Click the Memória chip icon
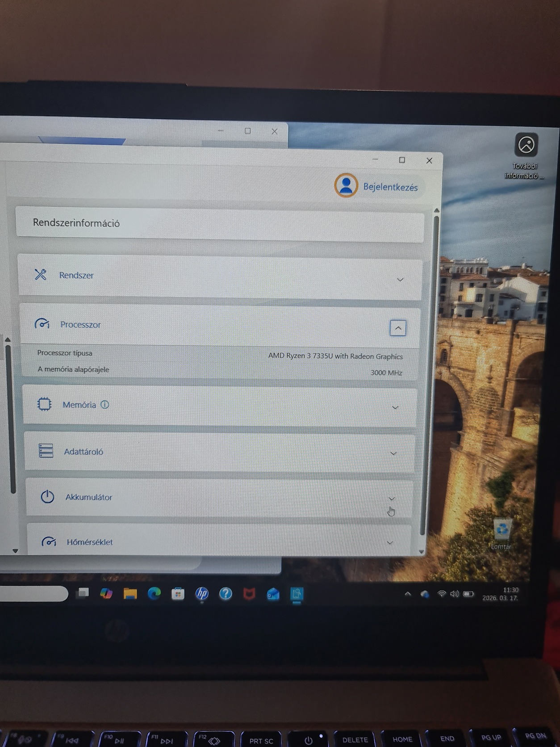 pyautogui.click(x=44, y=404)
